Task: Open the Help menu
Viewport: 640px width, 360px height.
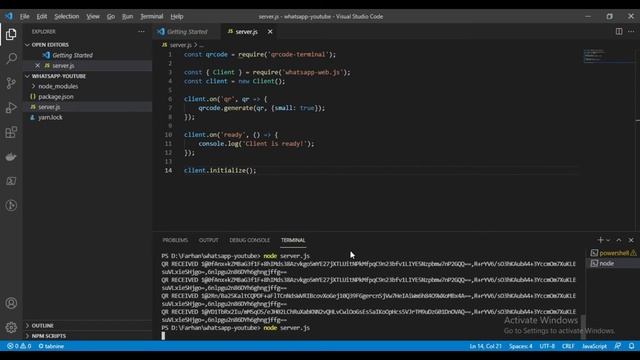Action: 177,16
